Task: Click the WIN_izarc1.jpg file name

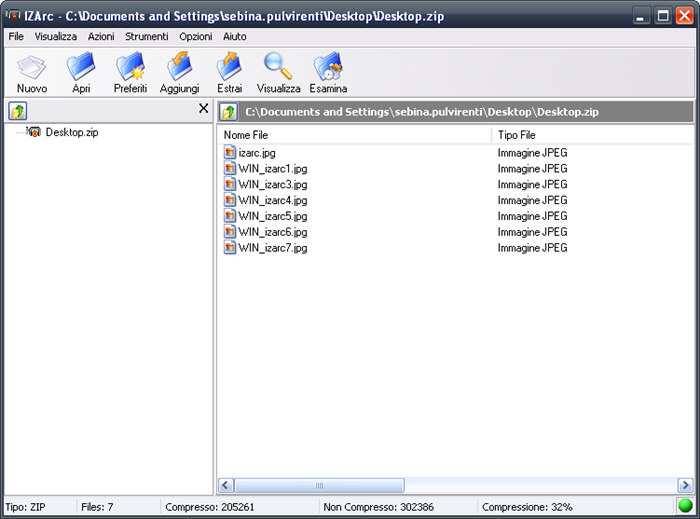Action: [x=273, y=169]
